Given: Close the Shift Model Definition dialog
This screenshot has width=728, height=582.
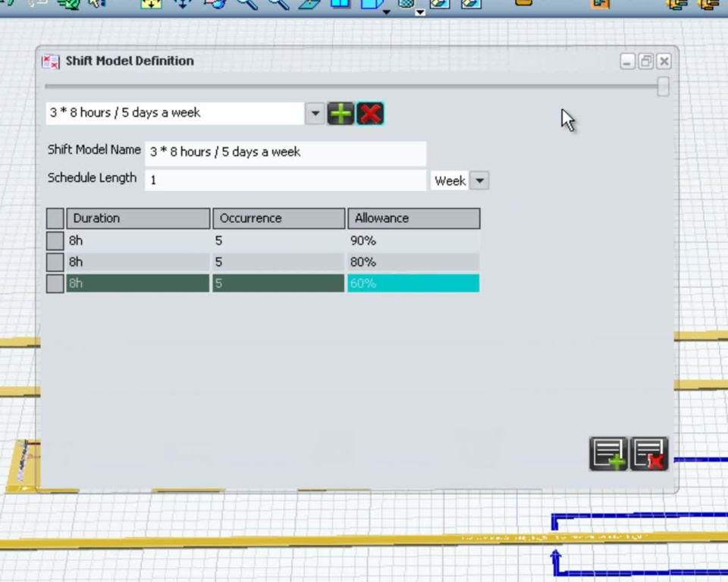Looking at the screenshot, I should coord(664,61).
